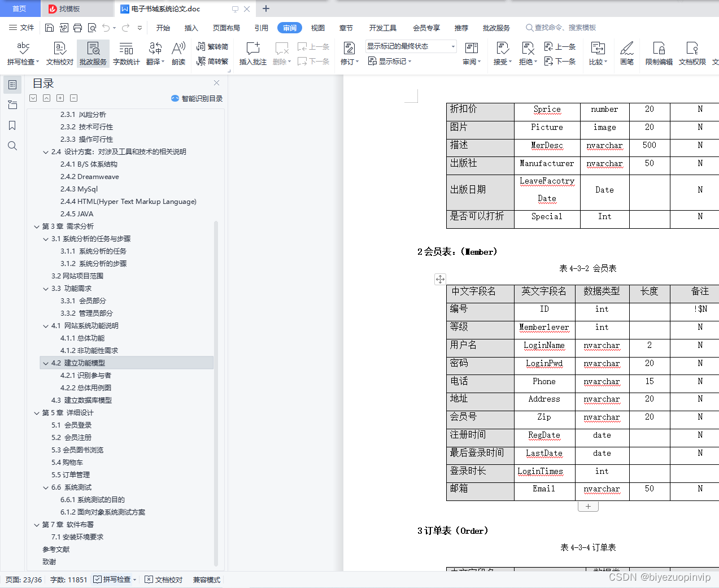
Task: Collapse the 第 7 章 软件布署 section
Action: tap(37, 525)
